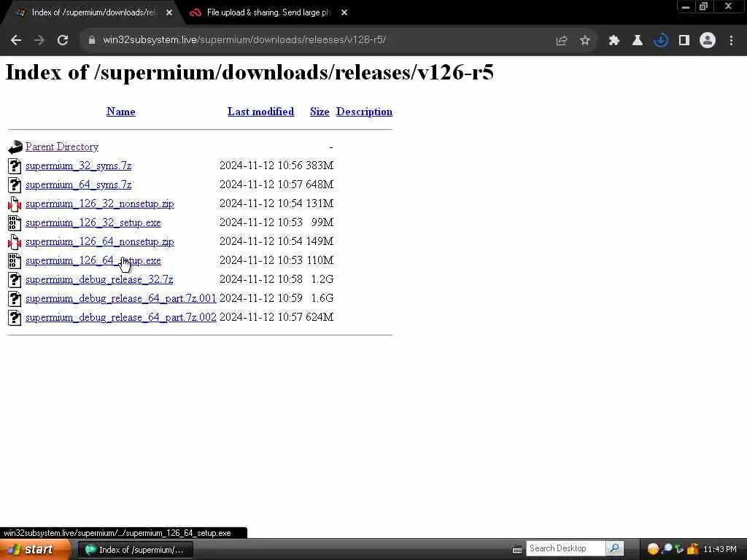Click the 1.6G size text

(x=322, y=298)
